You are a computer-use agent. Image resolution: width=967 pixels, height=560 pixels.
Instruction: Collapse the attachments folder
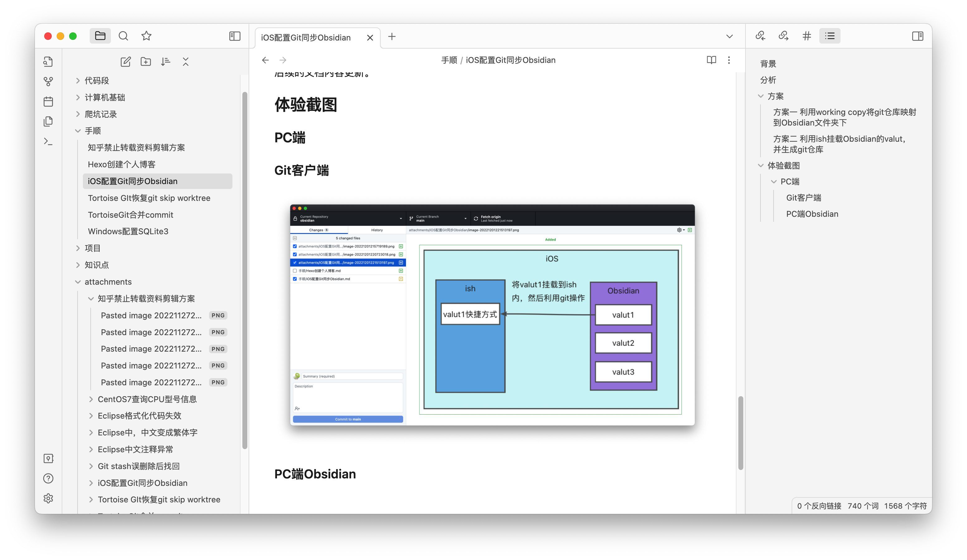78,282
